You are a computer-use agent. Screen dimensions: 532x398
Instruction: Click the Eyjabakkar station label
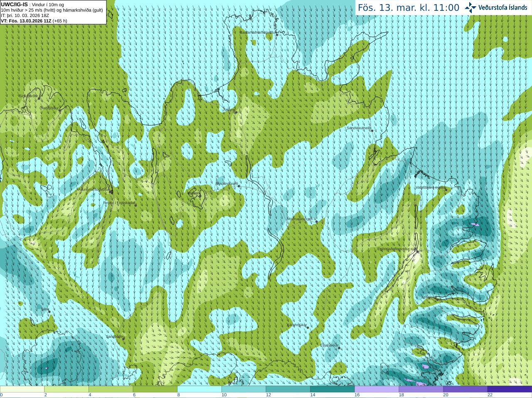330,345
